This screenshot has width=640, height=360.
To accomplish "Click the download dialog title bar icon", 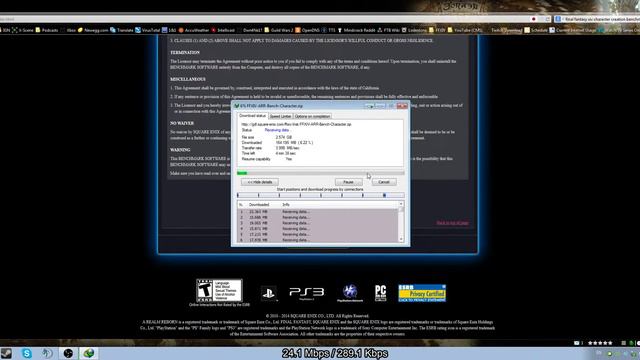I will tap(236, 106).
